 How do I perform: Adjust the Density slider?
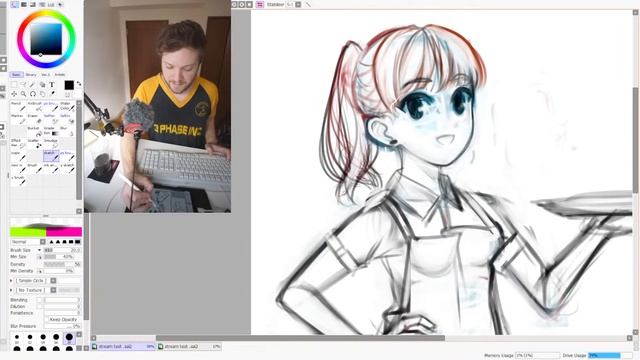pos(62,264)
